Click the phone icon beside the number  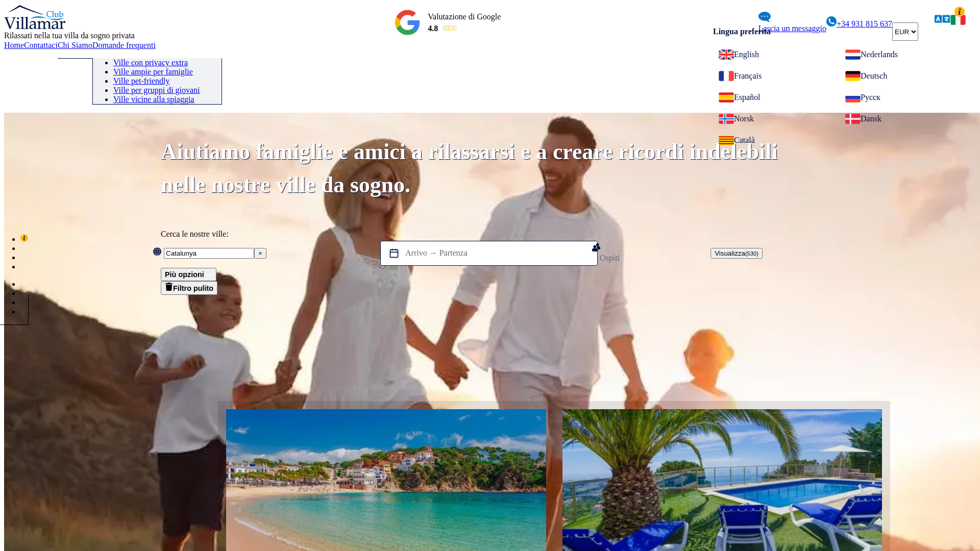[x=831, y=21]
